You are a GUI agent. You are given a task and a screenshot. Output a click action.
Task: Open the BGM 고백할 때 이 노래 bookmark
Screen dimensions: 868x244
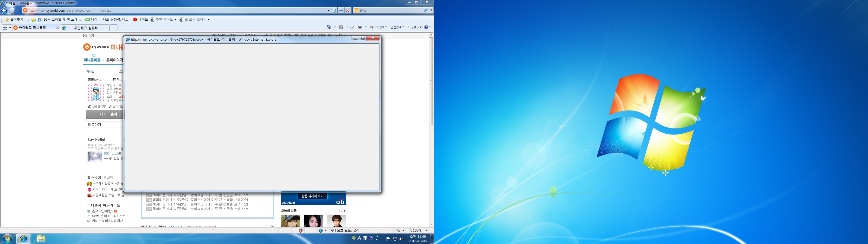pos(60,20)
